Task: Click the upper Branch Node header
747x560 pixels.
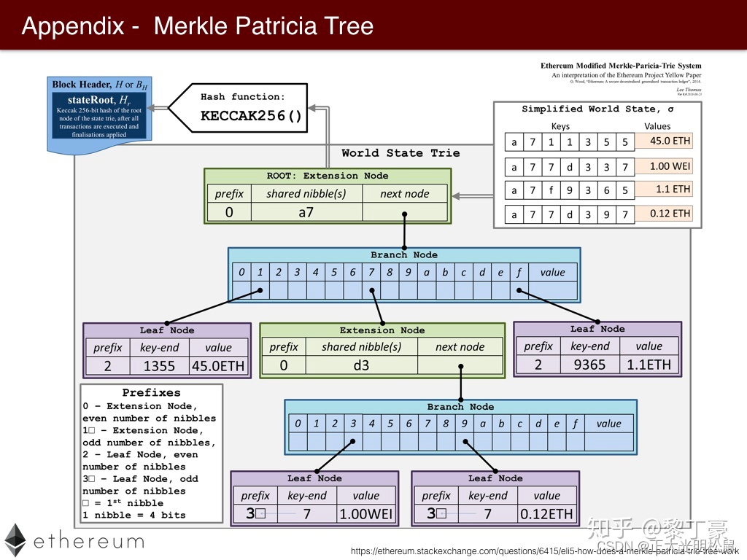Action: (404, 254)
